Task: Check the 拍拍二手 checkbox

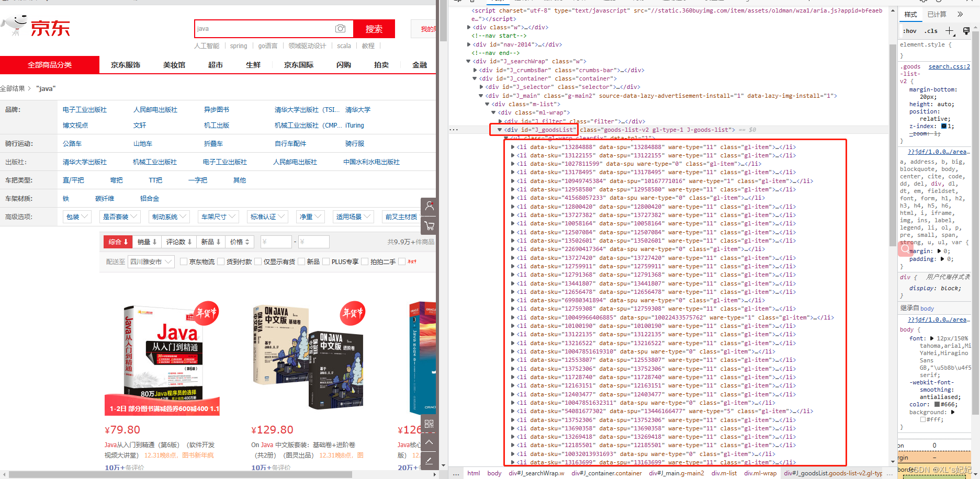Action: click(x=365, y=261)
